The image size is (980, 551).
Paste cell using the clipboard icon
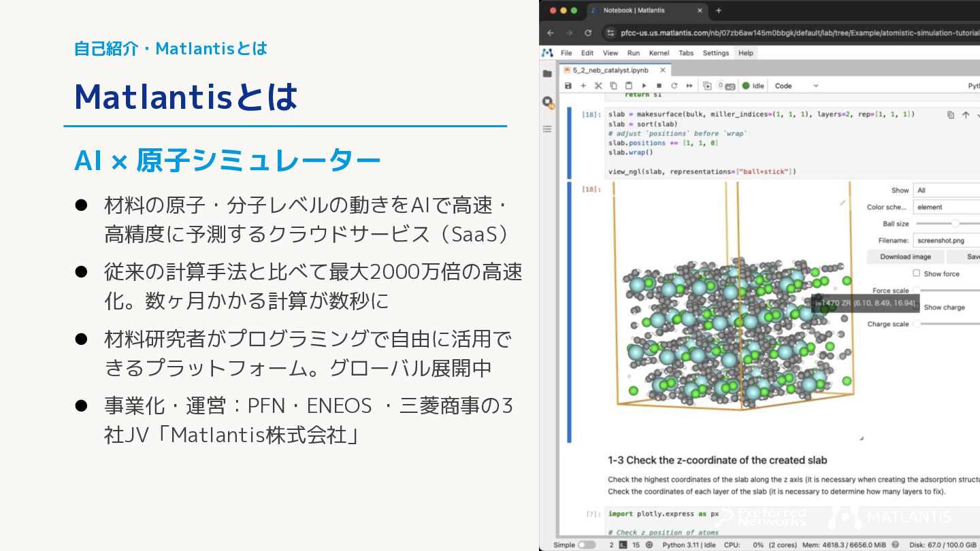tap(629, 86)
